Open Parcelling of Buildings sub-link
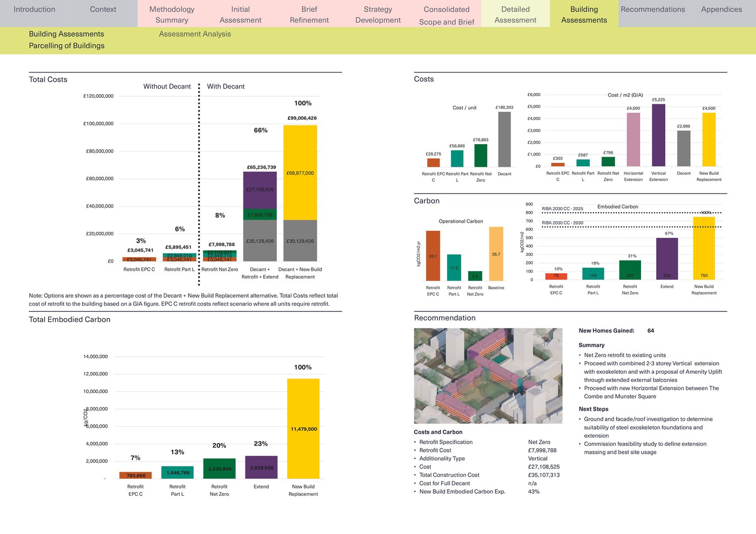 point(67,46)
